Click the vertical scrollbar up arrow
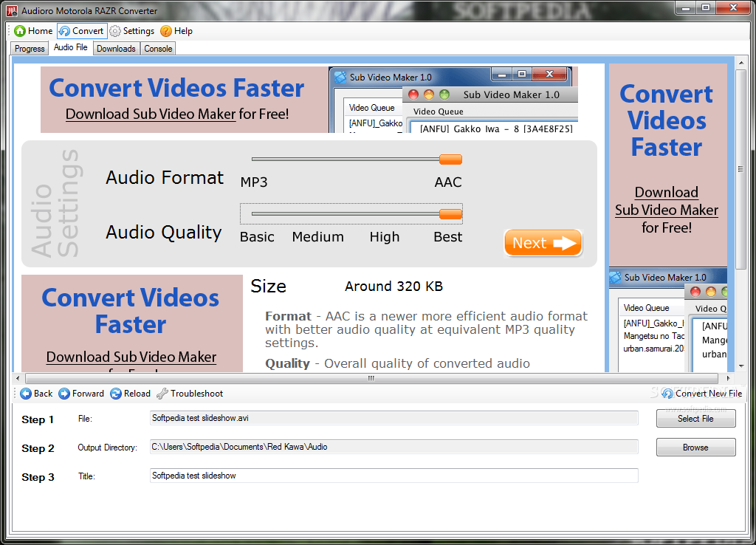The width and height of the screenshot is (756, 545). pos(741,62)
